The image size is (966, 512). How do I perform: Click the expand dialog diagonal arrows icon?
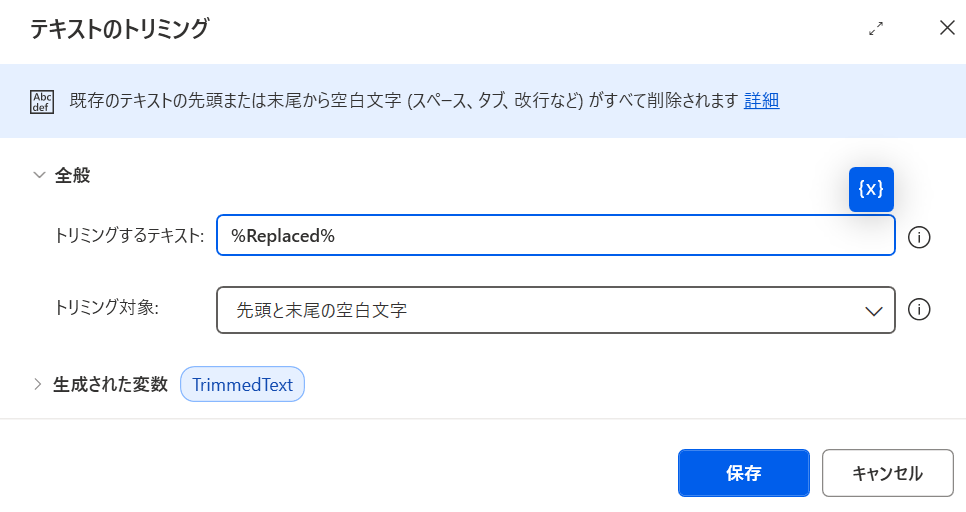coord(876,28)
